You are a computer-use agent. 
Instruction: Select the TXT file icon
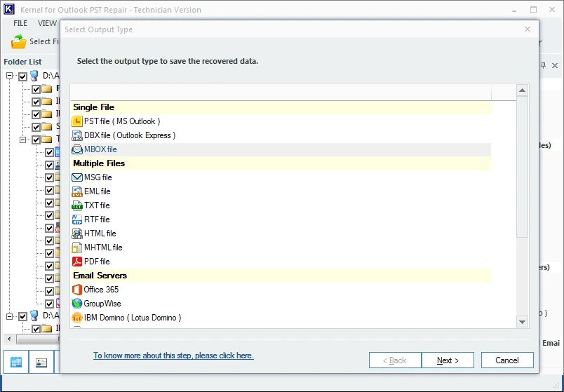(x=77, y=205)
